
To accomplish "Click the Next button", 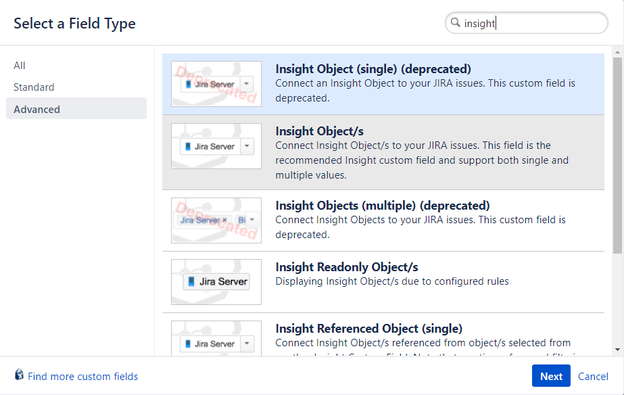I will [551, 376].
